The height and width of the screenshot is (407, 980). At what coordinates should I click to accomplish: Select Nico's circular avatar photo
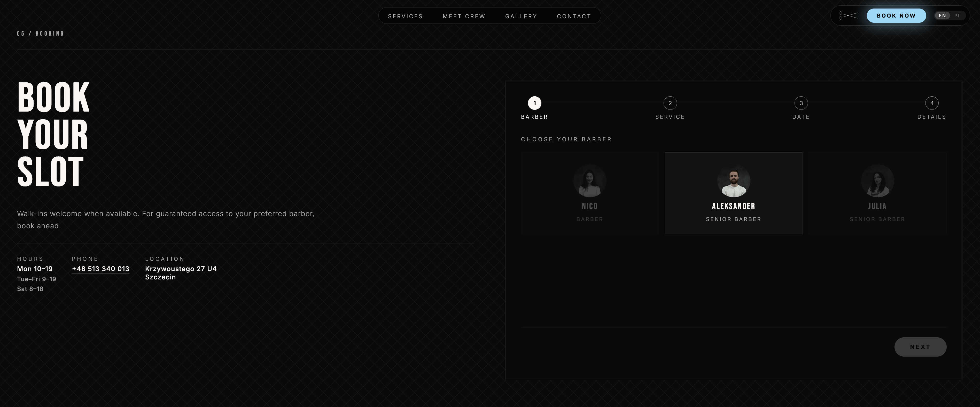(x=590, y=181)
